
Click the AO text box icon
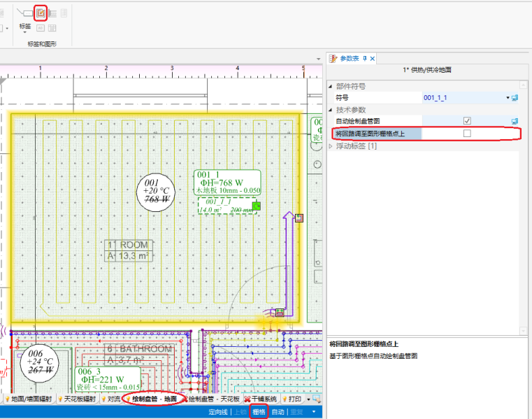click(x=41, y=28)
